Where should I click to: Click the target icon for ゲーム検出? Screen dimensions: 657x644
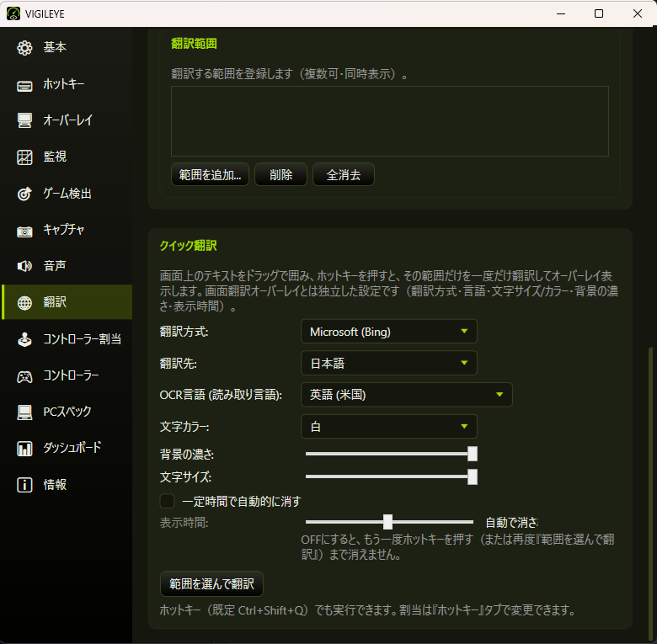(24, 194)
